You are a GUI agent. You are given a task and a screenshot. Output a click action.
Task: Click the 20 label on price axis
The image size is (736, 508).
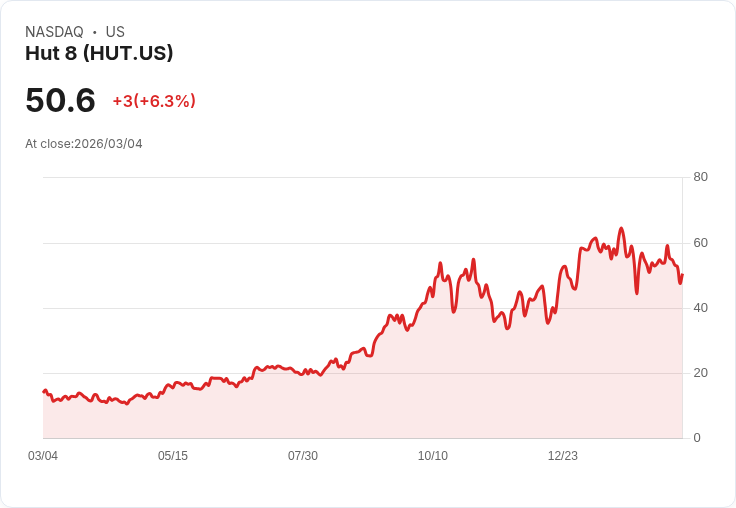(700, 373)
